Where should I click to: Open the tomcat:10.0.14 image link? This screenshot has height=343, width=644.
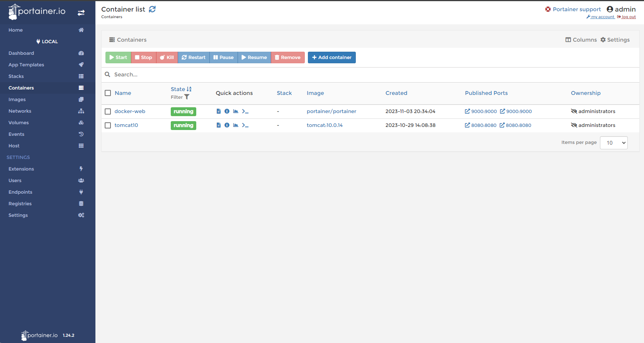point(325,125)
